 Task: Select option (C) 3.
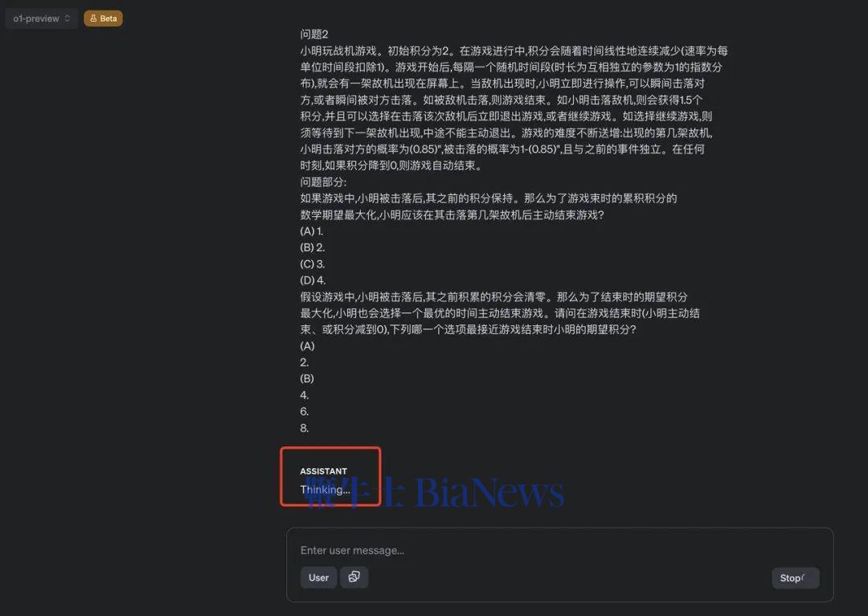tap(312, 263)
